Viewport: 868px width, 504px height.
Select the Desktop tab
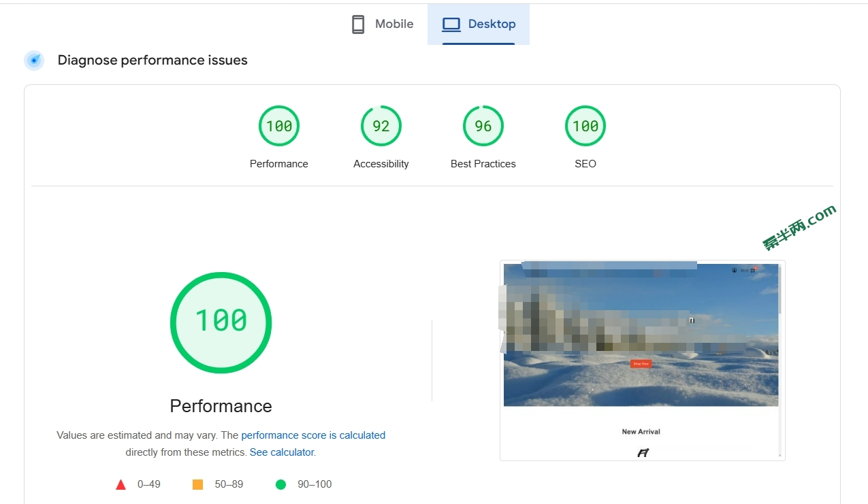coord(479,24)
